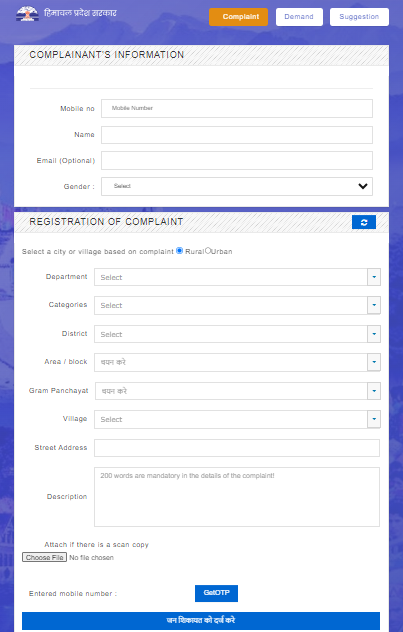Expand the Categories dropdown arrow

coord(374,305)
